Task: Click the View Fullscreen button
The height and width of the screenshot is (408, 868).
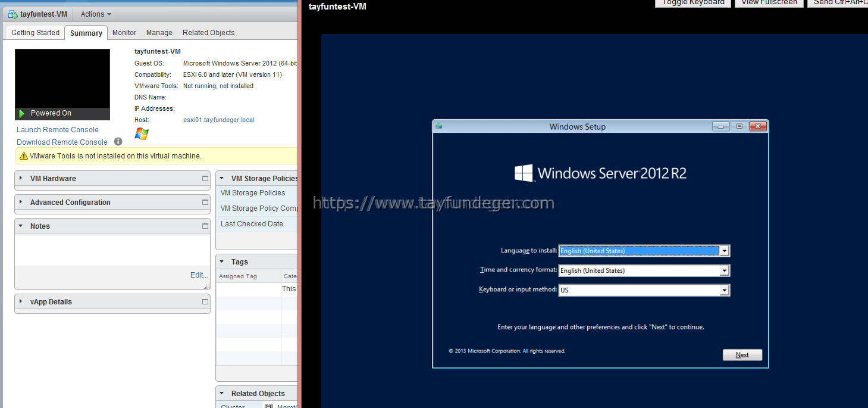Action: click(x=769, y=3)
